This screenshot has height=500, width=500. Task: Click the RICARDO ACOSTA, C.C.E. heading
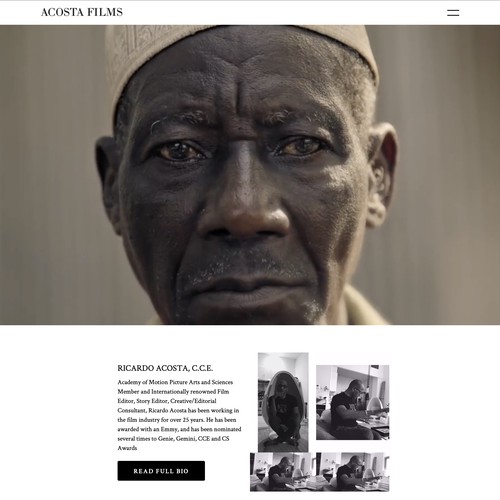pyautogui.click(x=165, y=368)
